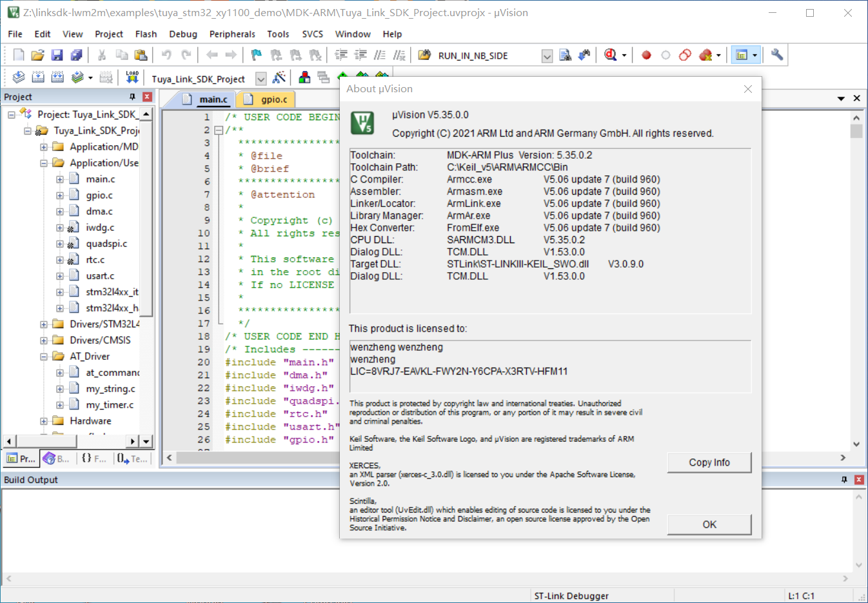868x603 pixels.
Task: Start the debug session with the red 'd' magnifier icon
Action: point(610,55)
